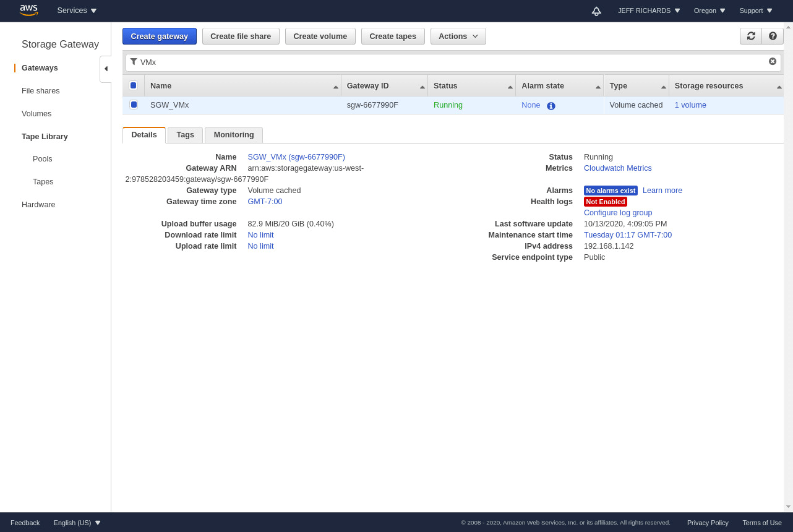Select all gateways with the header checkbox
Image resolution: width=793 pixels, height=532 pixels.
click(134, 85)
